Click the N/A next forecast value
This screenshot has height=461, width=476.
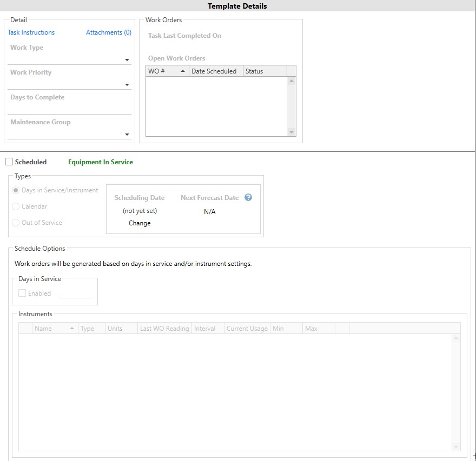(210, 211)
